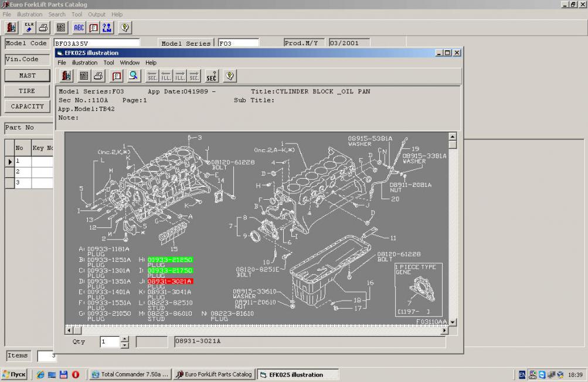Switch to Euro ForkLift Parts Catalog taskbar button

[215, 374]
